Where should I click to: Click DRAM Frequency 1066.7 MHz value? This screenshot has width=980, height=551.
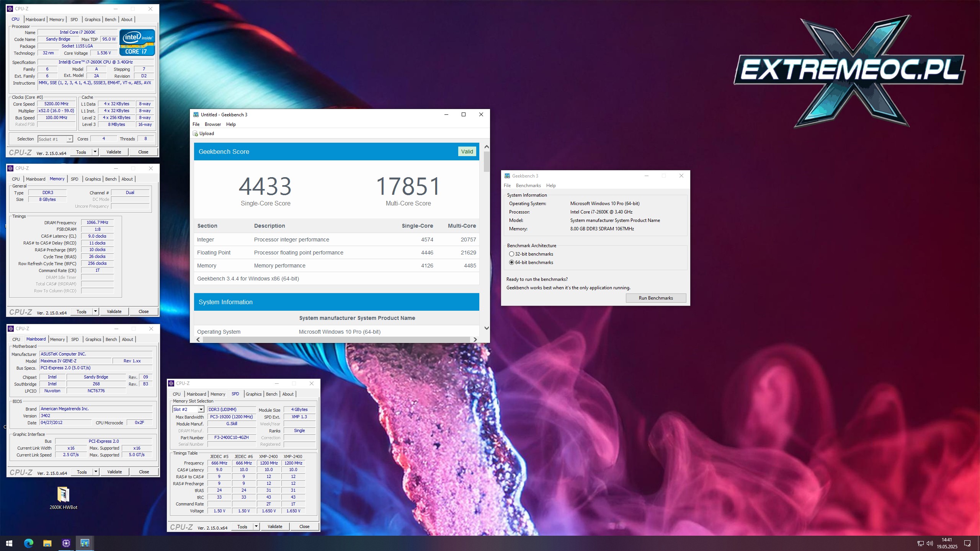[97, 222]
